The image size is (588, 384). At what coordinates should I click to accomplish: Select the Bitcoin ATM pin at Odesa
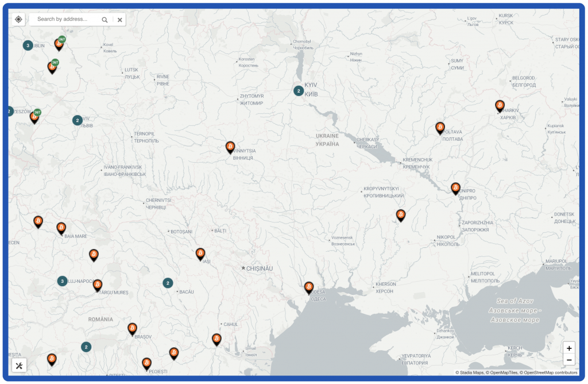pos(308,288)
